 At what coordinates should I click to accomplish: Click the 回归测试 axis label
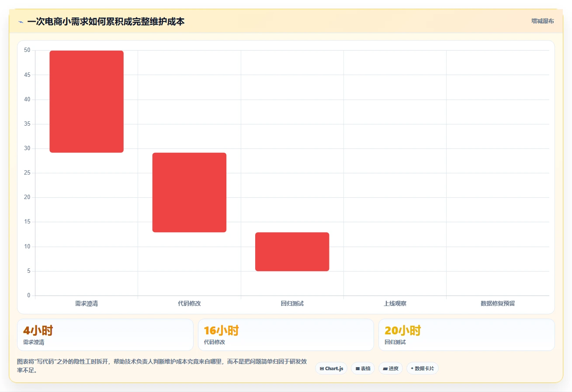[x=292, y=303]
